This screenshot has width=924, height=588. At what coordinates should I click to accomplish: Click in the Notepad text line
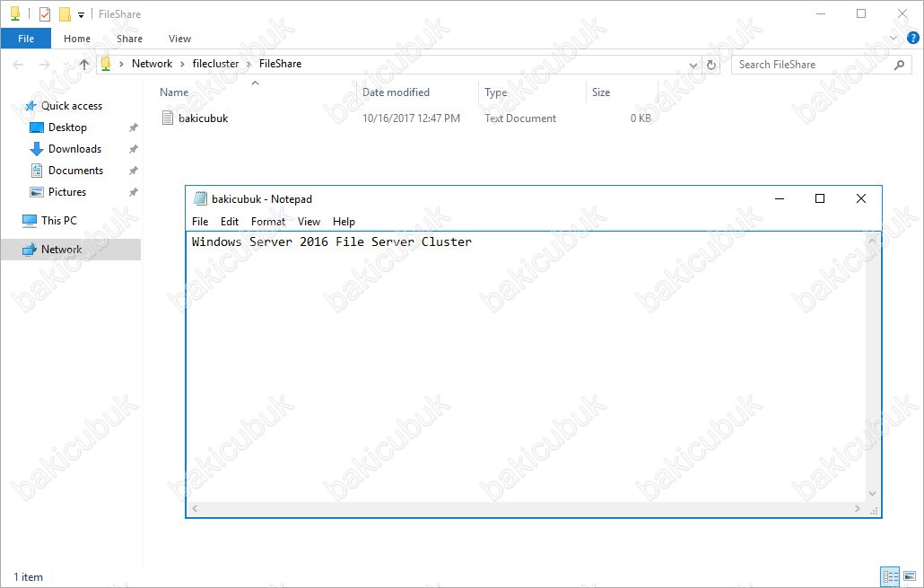point(332,241)
